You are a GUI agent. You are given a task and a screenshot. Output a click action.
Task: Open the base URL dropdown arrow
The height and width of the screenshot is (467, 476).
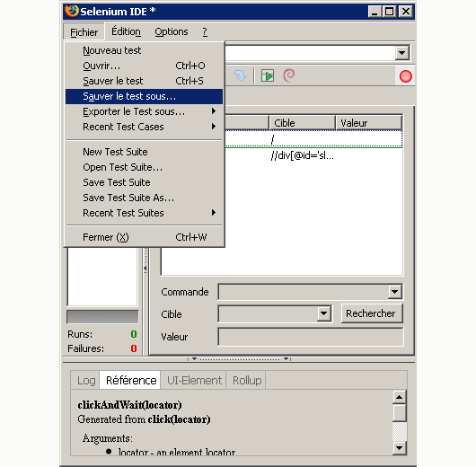click(402, 53)
